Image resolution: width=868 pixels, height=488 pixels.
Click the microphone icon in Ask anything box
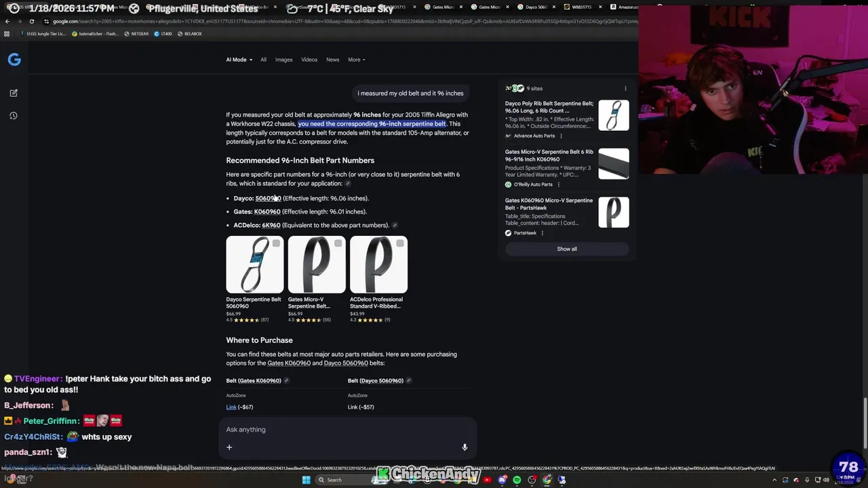(x=465, y=447)
